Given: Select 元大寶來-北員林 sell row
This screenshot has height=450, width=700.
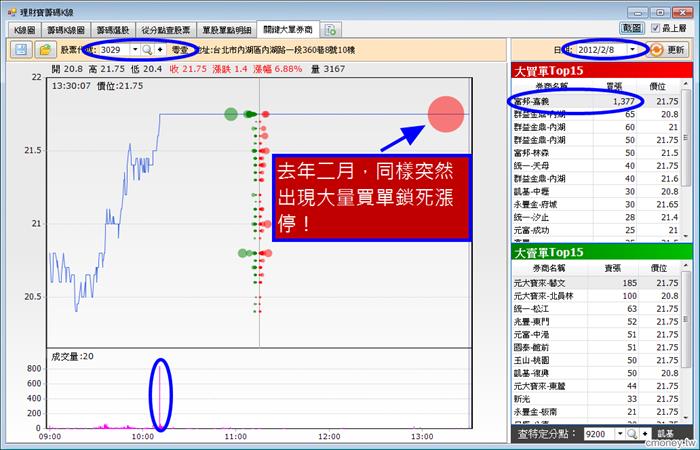Looking at the screenshot, I should click(x=596, y=296).
